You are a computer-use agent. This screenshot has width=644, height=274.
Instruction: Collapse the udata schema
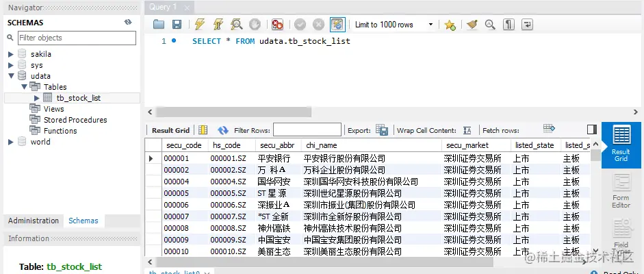point(11,76)
